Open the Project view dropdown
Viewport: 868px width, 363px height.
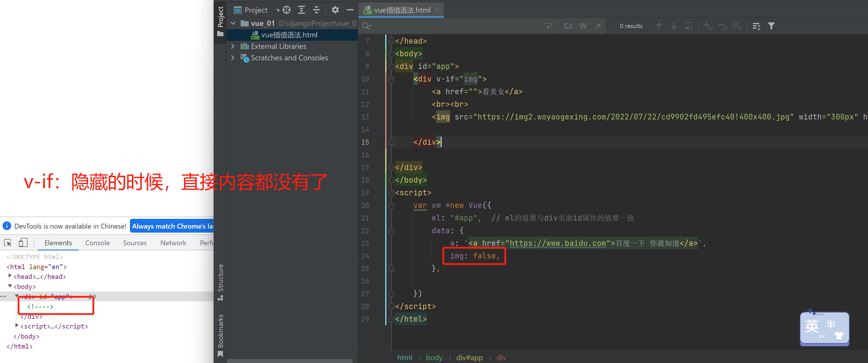tap(278, 10)
